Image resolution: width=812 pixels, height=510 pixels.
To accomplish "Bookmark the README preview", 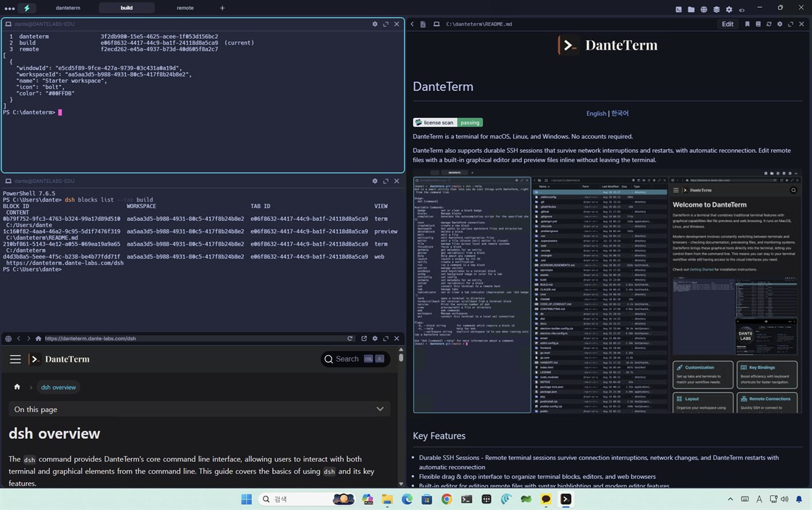I will point(747,24).
